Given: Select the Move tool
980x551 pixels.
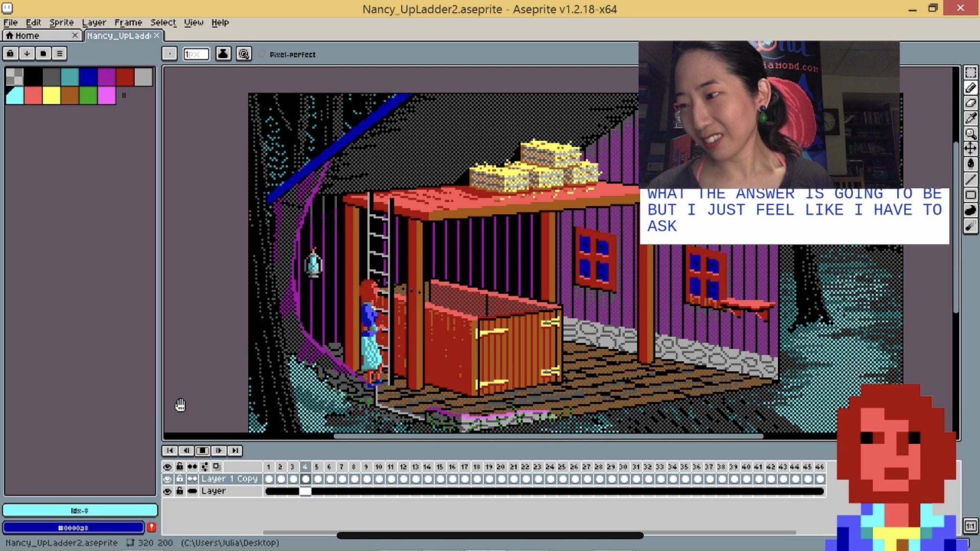Looking at the screenshot, I should (970, 149).
